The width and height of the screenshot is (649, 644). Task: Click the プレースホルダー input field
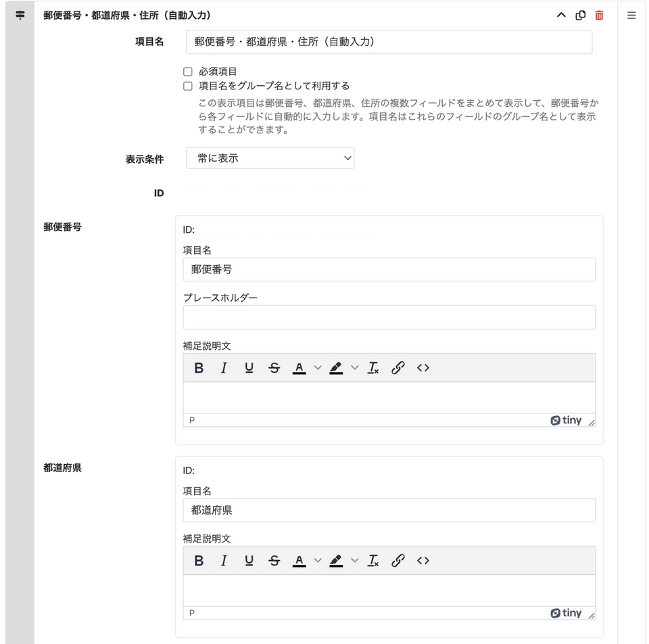pyautogui.click(x=389, y=317)
